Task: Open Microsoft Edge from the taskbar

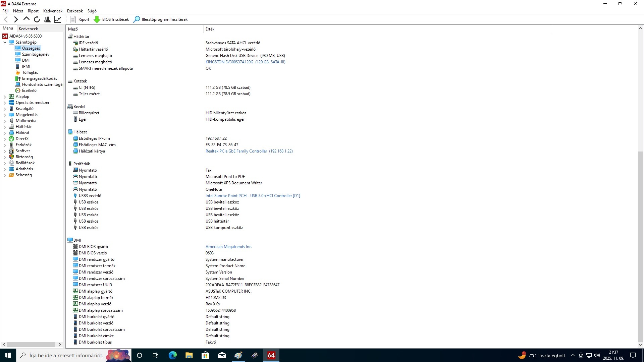Action: tap(172, 355)
